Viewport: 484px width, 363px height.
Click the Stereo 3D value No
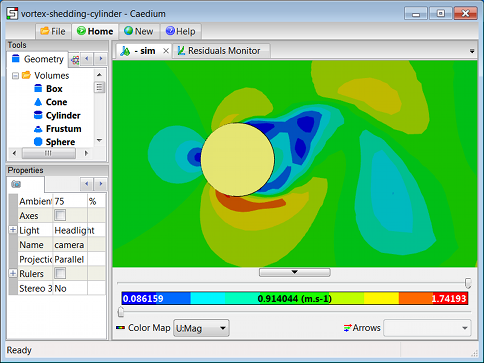pyautogui.click(x=70, y=288)
